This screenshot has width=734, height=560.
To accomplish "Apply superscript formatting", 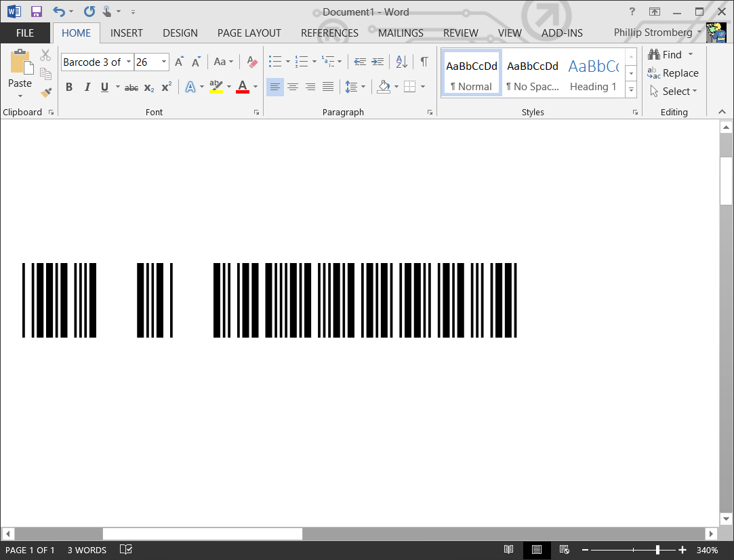I will click(167, 87).
